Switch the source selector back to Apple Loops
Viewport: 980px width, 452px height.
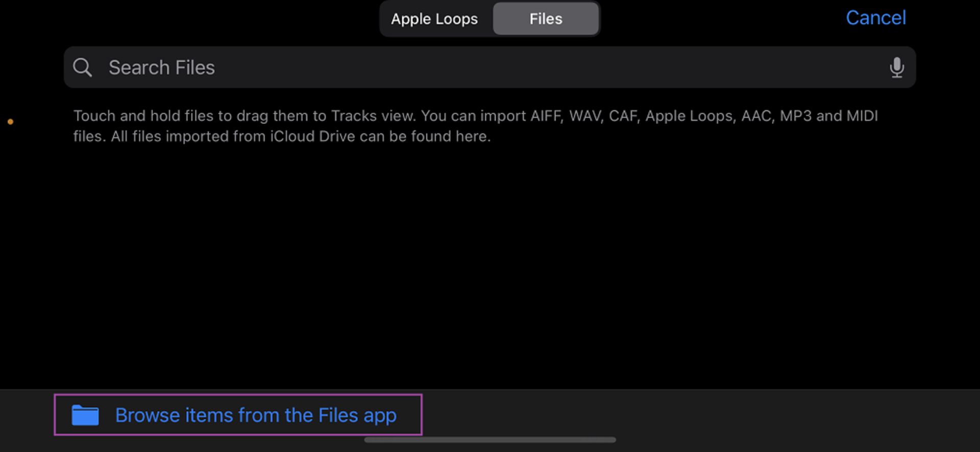tap(434, 19)
